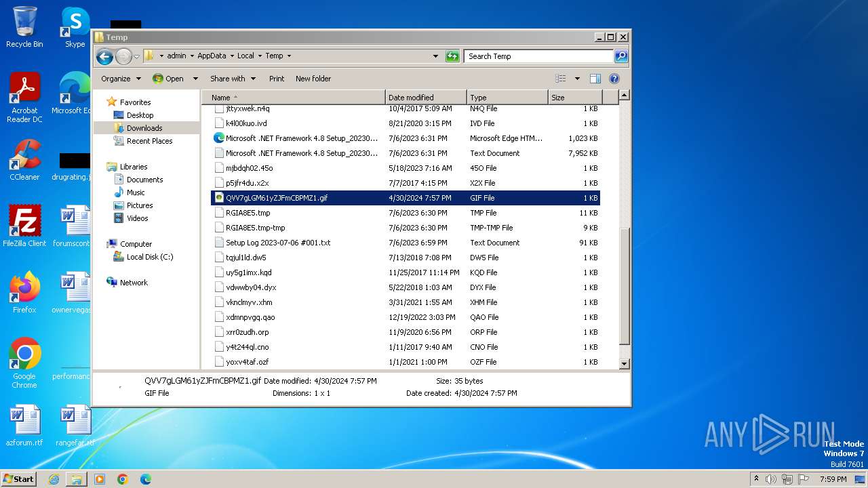The width and height of the screenshot is (868, 488).
Task: Select Local Disk (C:) in tree
Action: [x=150, y=257]
